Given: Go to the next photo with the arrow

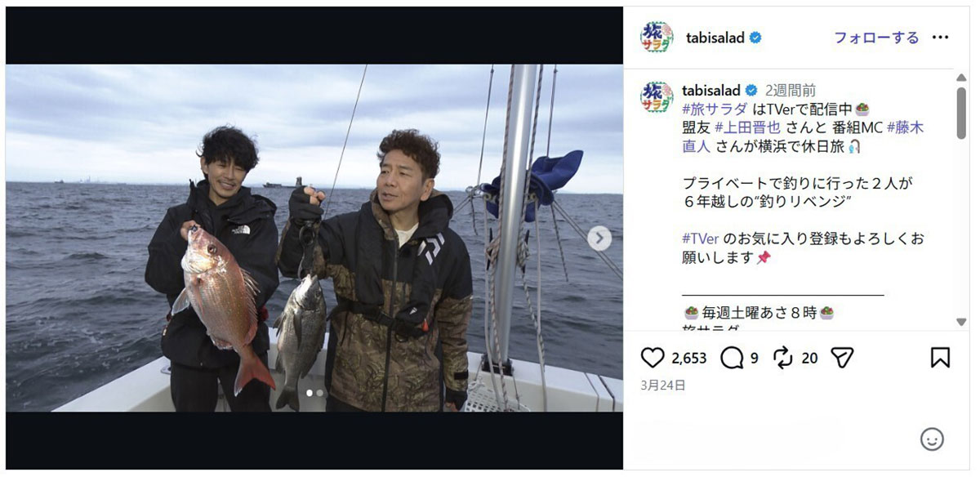Looking at the screenshot, I should tap(599, 238).
